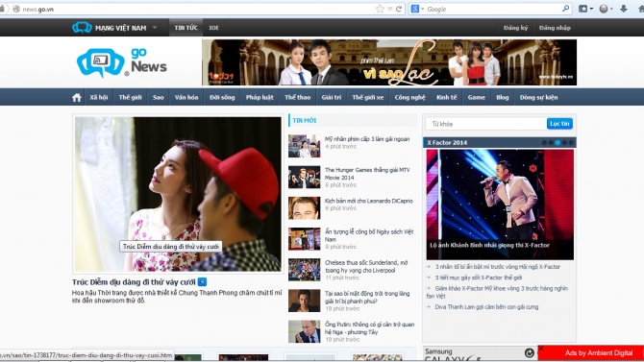This screenshot has width=644, height=362.
Task: Select the fourth X Factor slider dot
Action: click(x=564, y=142)
